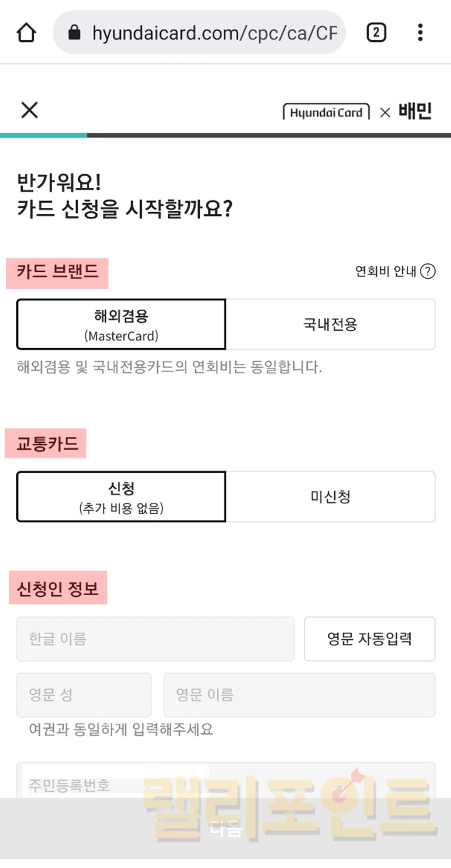This screenshot has height=868, width=451.
Task: Open the tab switcher showing 2 tabs
Action: click(376, 33)
